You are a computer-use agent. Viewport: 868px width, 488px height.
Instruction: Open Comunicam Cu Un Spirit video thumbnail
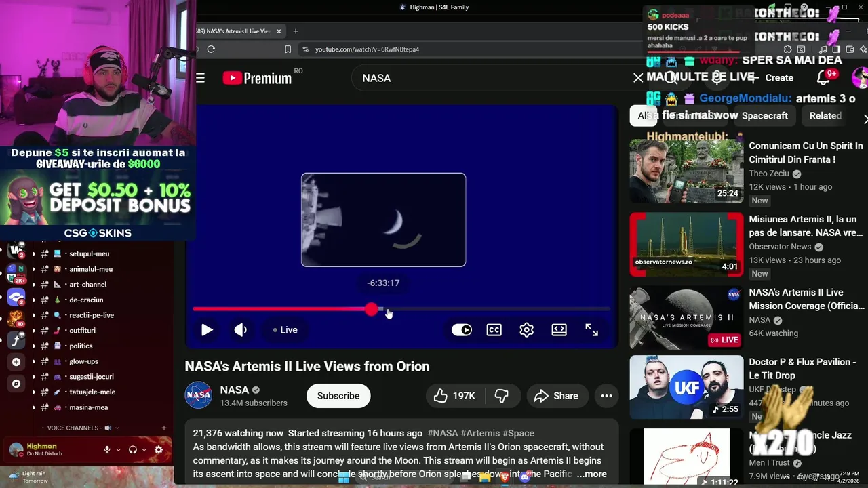tap(686, 171)
